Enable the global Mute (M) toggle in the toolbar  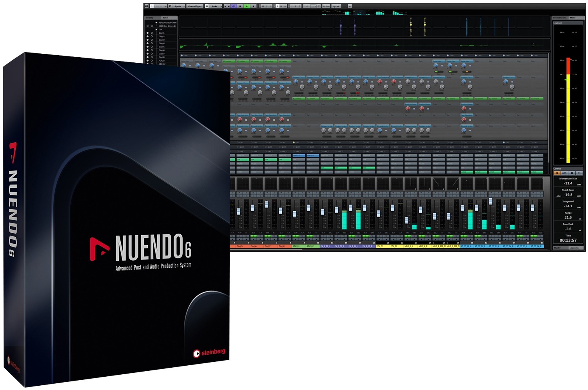pyautogui.click(x=263, y=6)
